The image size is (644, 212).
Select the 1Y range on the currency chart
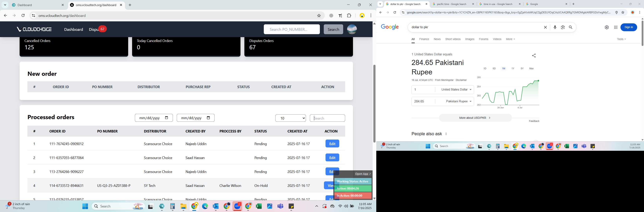(x=513, y=69)
